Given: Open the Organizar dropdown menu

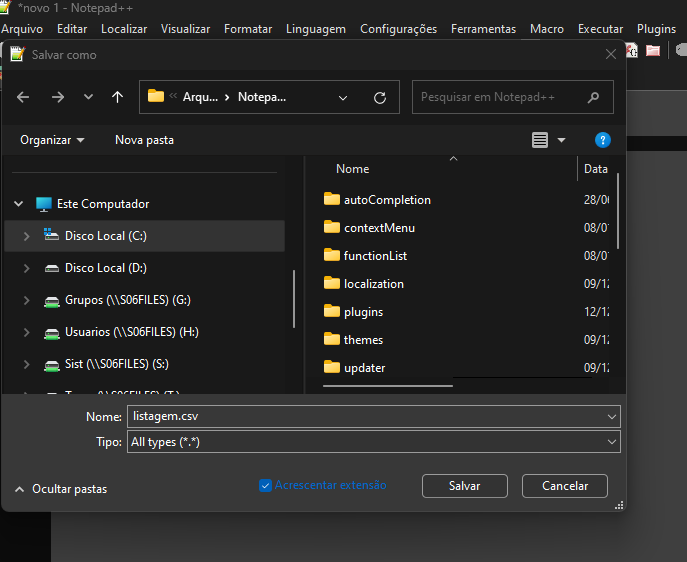Looking at the screenshot, I should [52, 140].
